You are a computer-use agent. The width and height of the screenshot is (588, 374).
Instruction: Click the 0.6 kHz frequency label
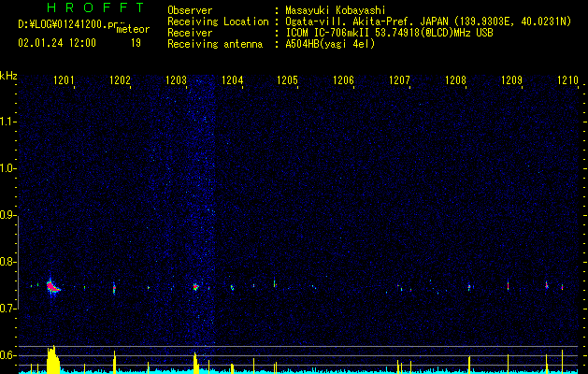point(8,355)
